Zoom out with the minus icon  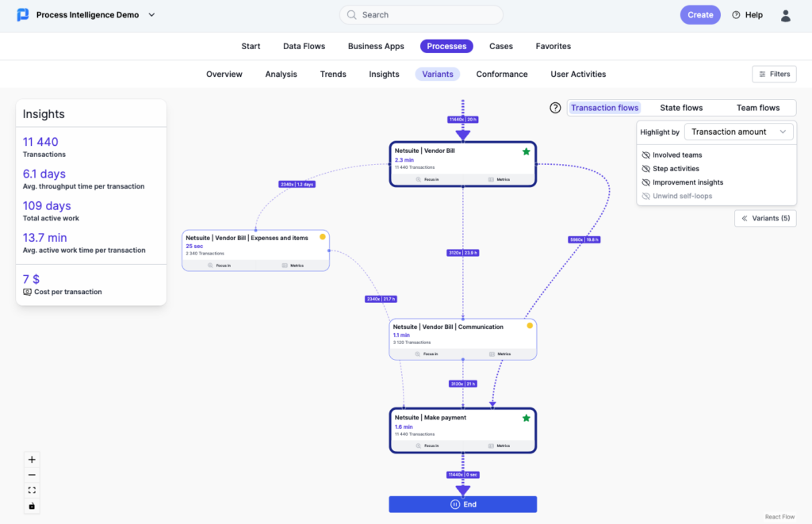click(32, 475)
